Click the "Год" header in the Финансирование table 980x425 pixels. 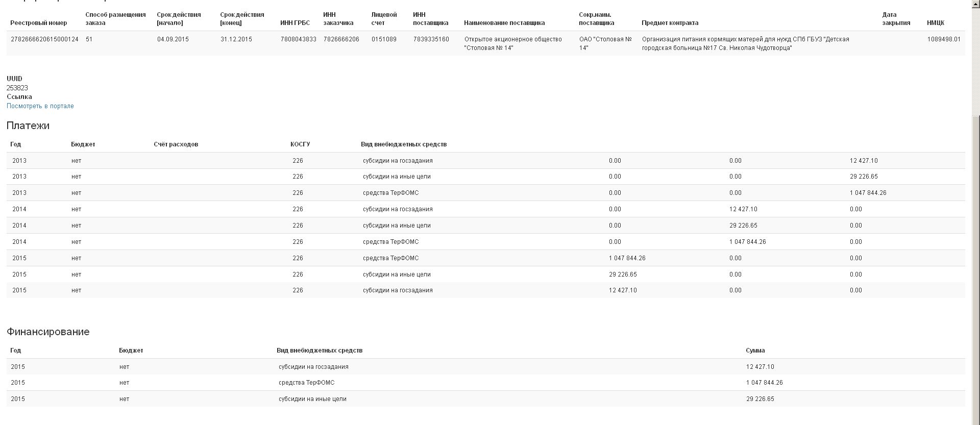click(x=16, y=351)
